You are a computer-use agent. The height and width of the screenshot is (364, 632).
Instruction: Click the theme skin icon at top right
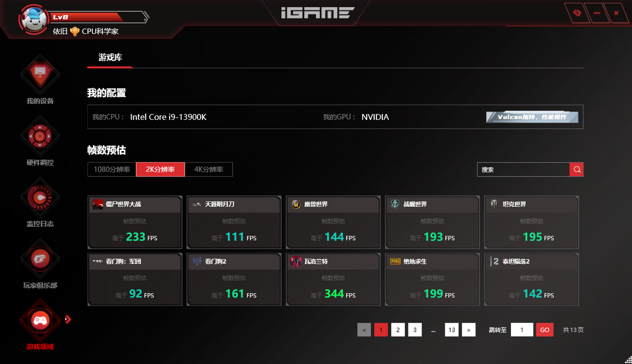pyautogui.click(x=576, y=13)
